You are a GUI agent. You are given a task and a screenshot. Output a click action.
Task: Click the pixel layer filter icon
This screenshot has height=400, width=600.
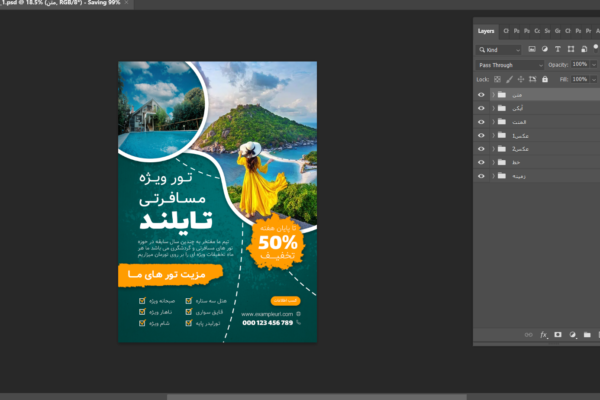[531, 49]
